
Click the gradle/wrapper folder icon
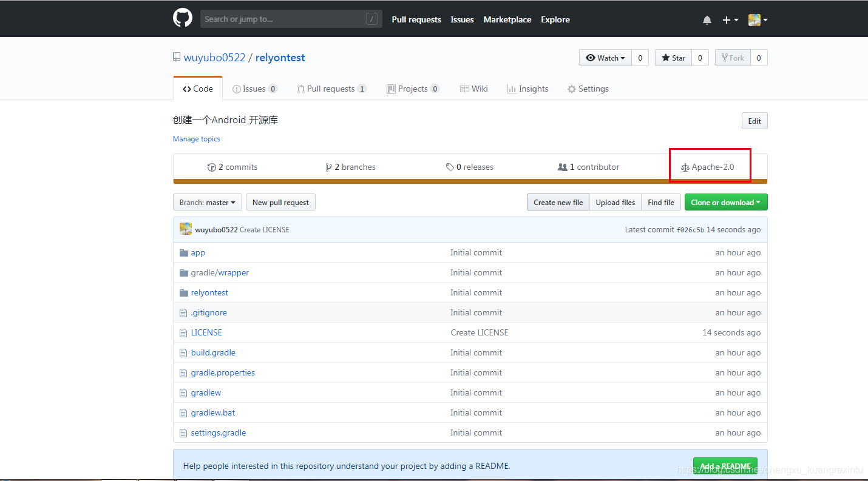click(x=184, y=272)
